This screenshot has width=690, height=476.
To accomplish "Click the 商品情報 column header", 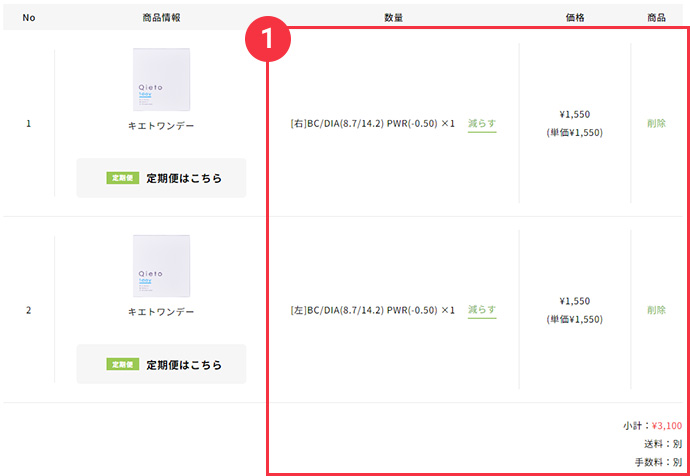I will click(161, 18).
